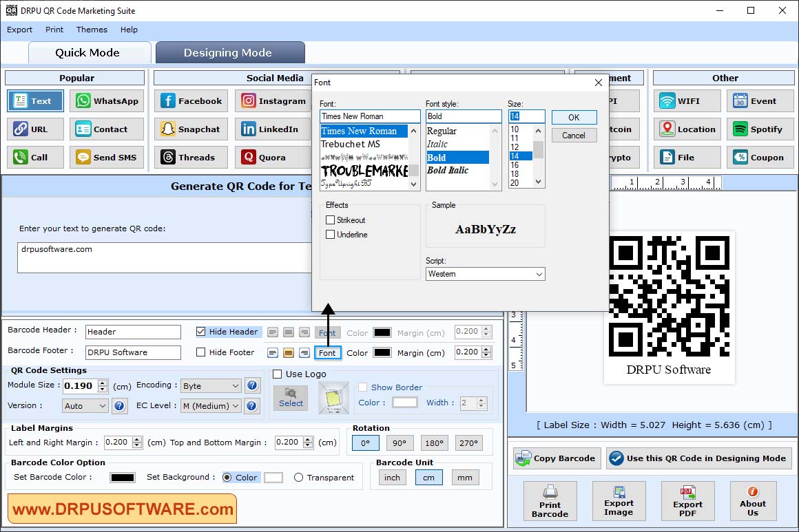
Task: Open help for Encoding setting
Action: click(252, 385)
